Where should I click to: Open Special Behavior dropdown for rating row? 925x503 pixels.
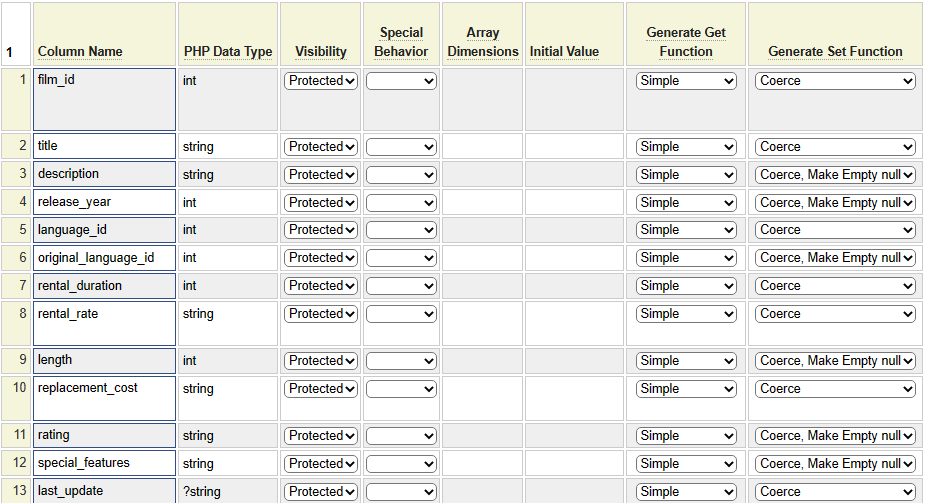pyautogui.click(x=401, y=436)
